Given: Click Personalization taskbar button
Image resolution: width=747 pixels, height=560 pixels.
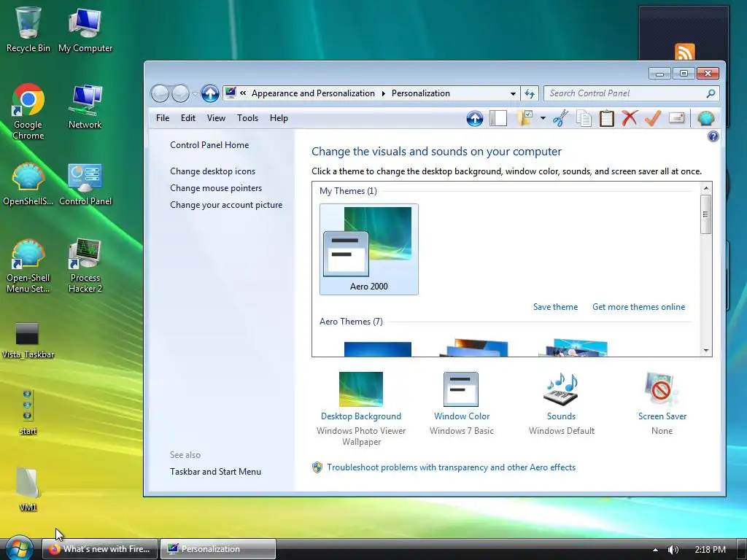Looking at the screenshot, I should pos(217,548).
